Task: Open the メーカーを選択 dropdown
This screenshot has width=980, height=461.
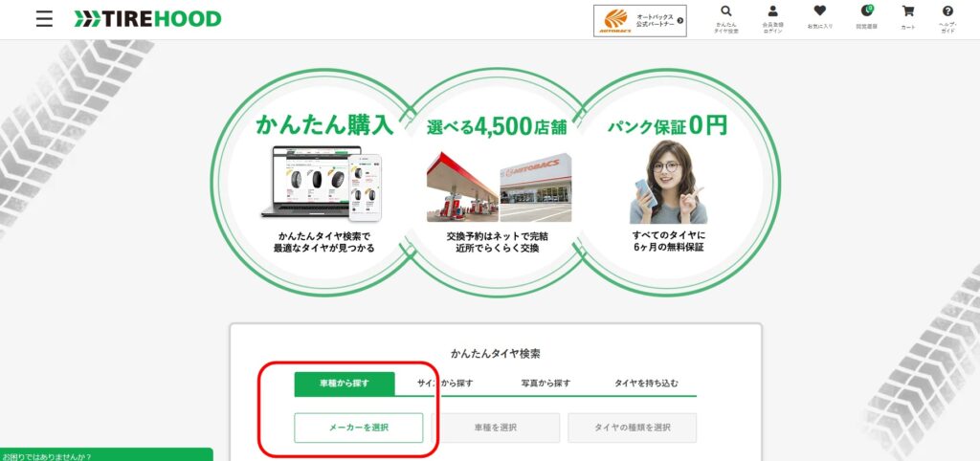Action: pyautogui.click(x=359, y=428)
